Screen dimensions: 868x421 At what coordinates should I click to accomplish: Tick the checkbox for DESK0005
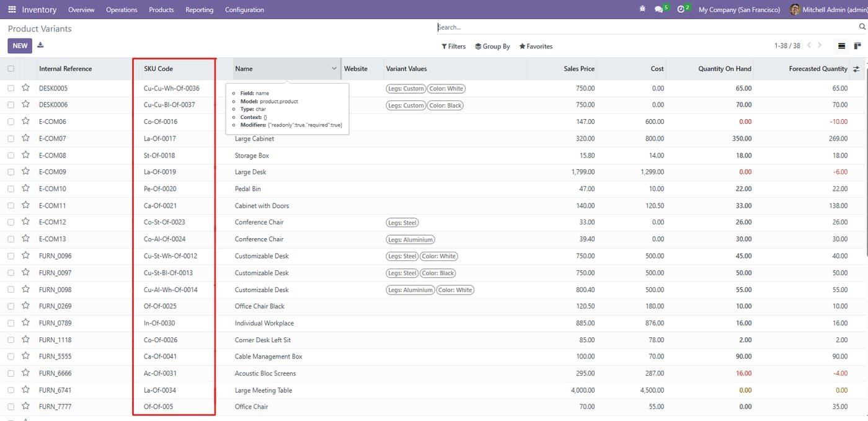tap(11, 88)
